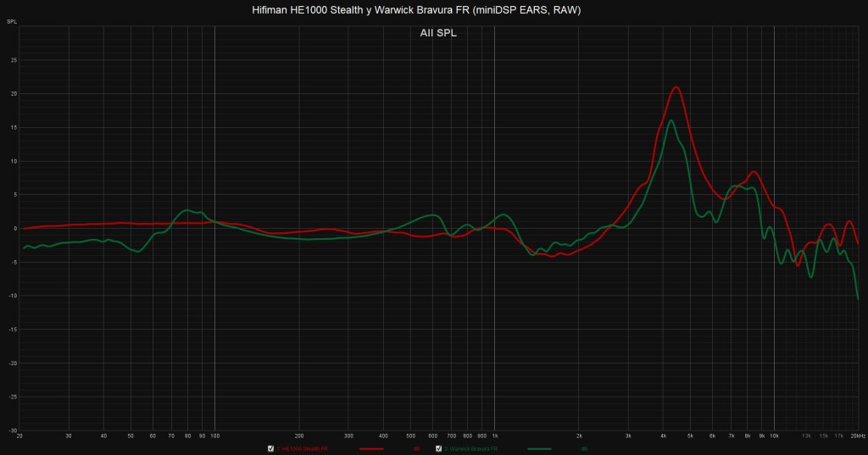Click the green curve's highest peak near 4.3 kHz

[x=670, y=120]
